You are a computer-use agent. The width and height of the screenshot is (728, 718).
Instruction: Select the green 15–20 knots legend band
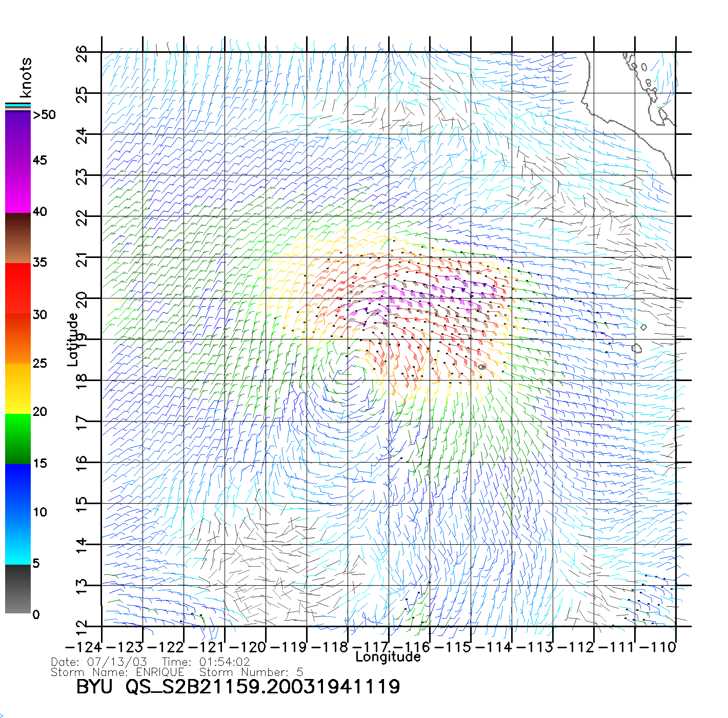[x=18, y=438]
